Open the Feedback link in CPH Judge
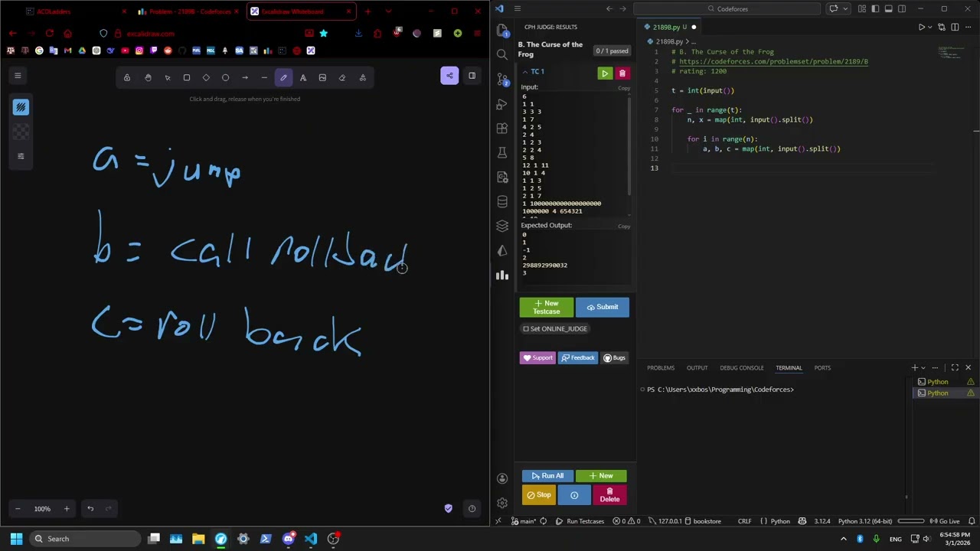Viewport: 980px width, 551px height. click(x=577, y=358)
